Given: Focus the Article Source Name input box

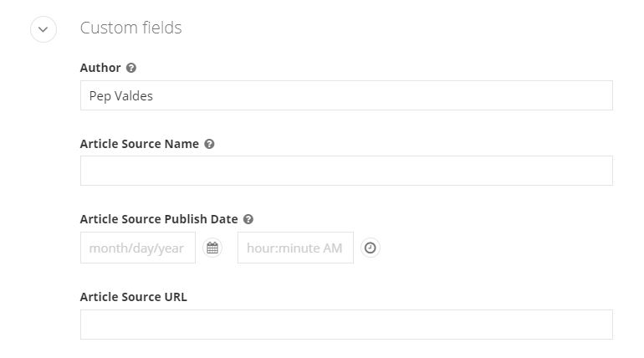Looking at the screenshot, I should (x=346, y=171).
